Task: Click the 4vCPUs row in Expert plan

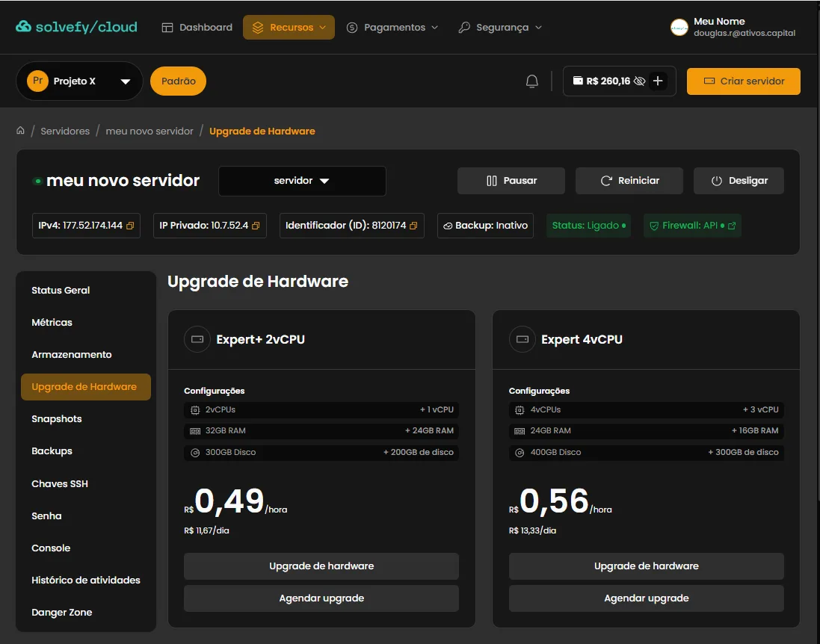Action: coord(647,410)
